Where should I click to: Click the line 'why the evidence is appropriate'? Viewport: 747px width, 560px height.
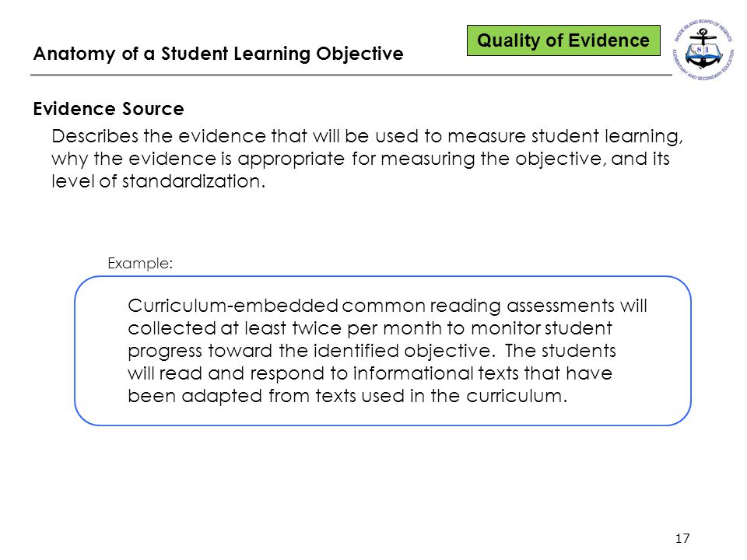pyautogui.click(x=360, y=159)
